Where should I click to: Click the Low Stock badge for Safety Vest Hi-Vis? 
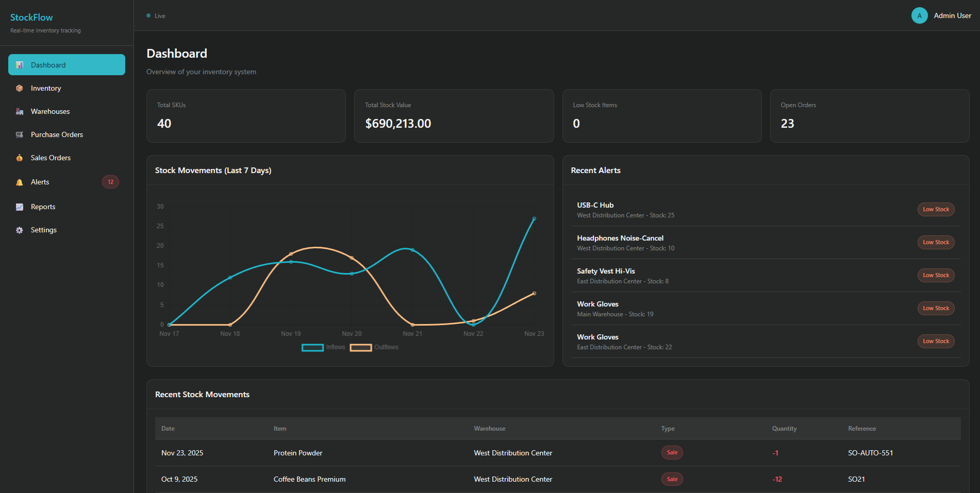click(936, 275)
